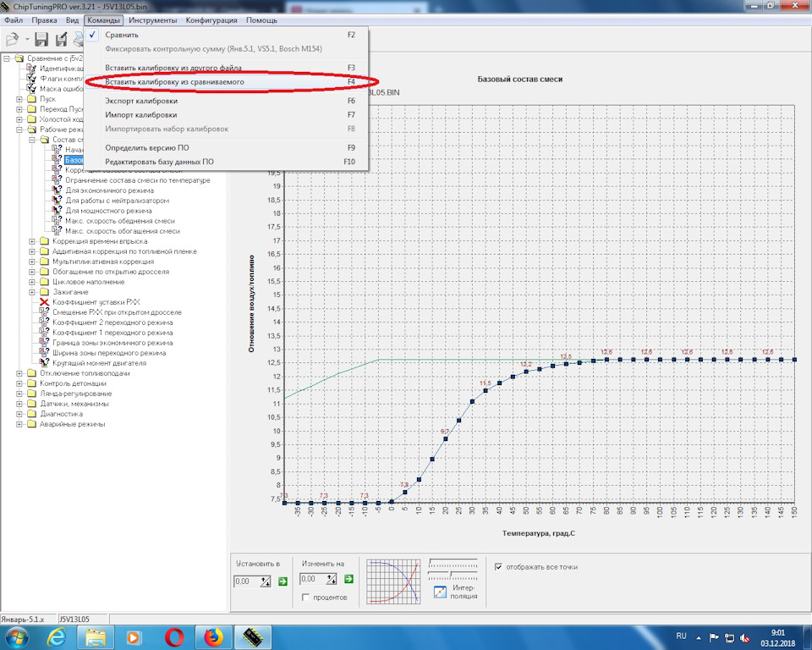Viewport: 812px width, 650px height.
Task: Expand Коррекция времени впрыска folder
Action: click(x=32, y=241)
